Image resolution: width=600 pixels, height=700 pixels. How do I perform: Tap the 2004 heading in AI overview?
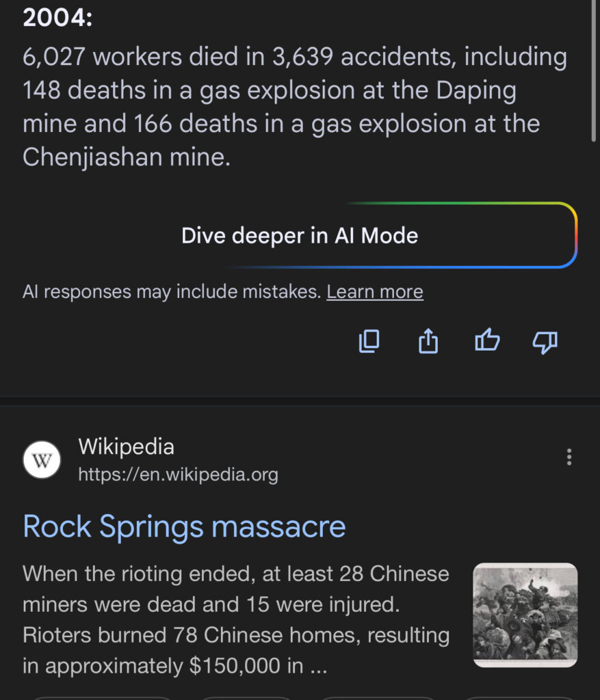[x=57, y=18]
